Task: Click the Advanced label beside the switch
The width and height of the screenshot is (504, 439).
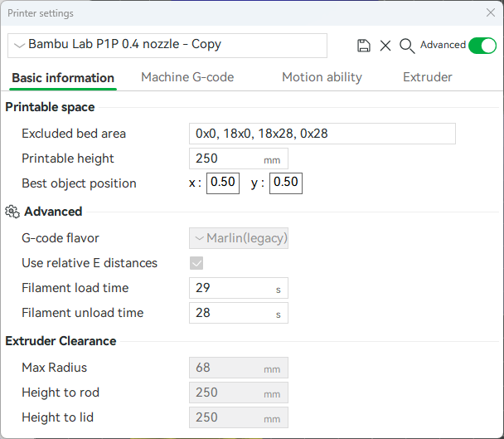Action: [443, 45]
